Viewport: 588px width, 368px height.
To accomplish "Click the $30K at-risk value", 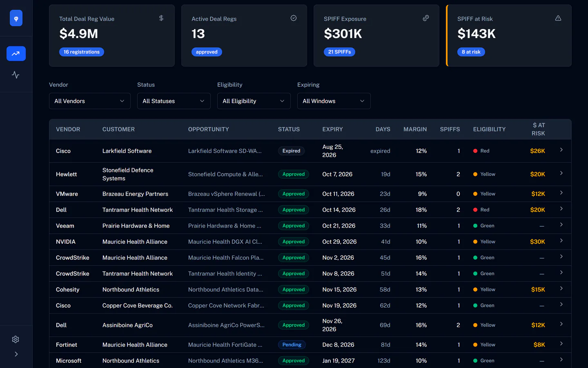I will click(538, 242).
